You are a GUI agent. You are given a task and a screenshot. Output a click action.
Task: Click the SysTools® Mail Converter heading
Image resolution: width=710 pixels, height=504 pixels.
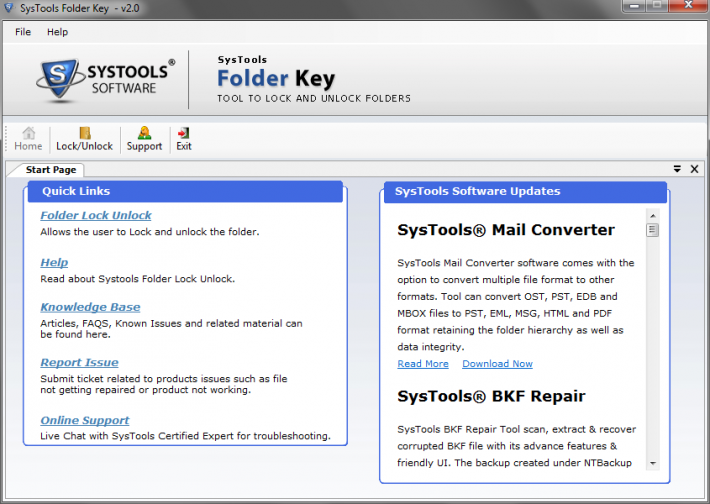[x=506, y=230]
